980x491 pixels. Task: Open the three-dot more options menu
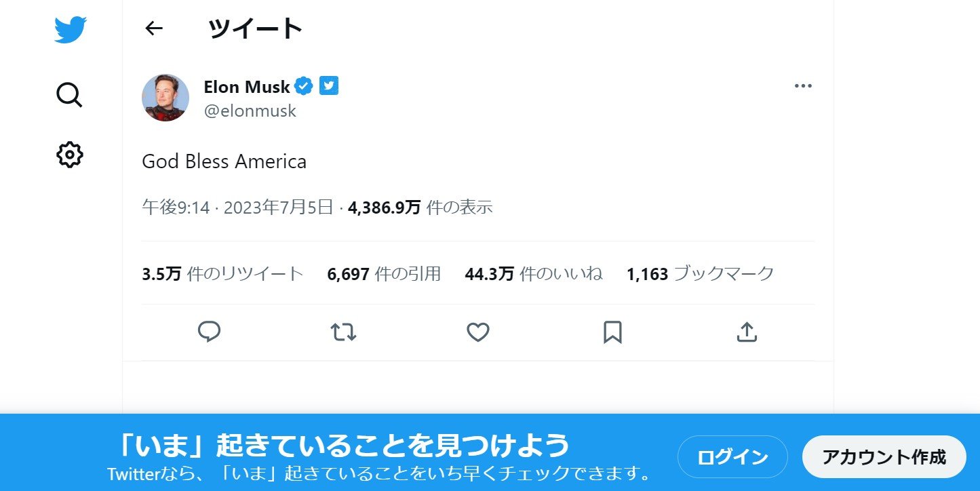tap(803, 86)
